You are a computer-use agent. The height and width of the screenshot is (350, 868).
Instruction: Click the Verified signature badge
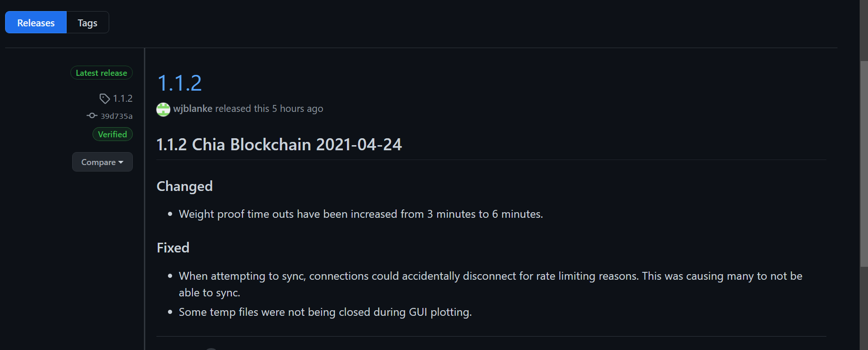(112, 135)
